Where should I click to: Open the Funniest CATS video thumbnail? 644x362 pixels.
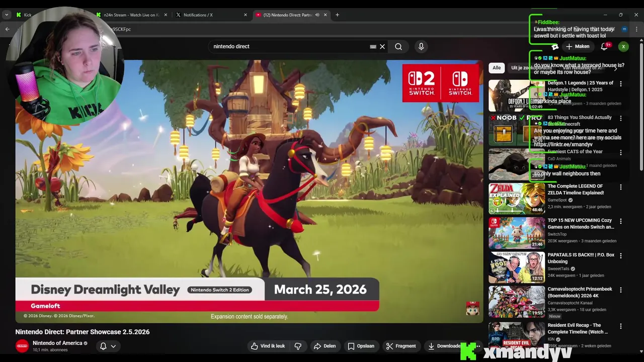(516, 164)
